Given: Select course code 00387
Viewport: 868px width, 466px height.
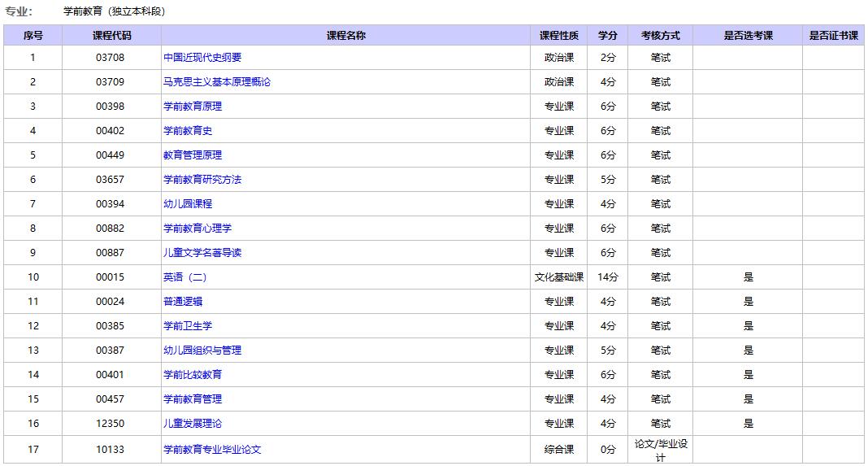Looking at the screenshot, I should tap(111, 351).
